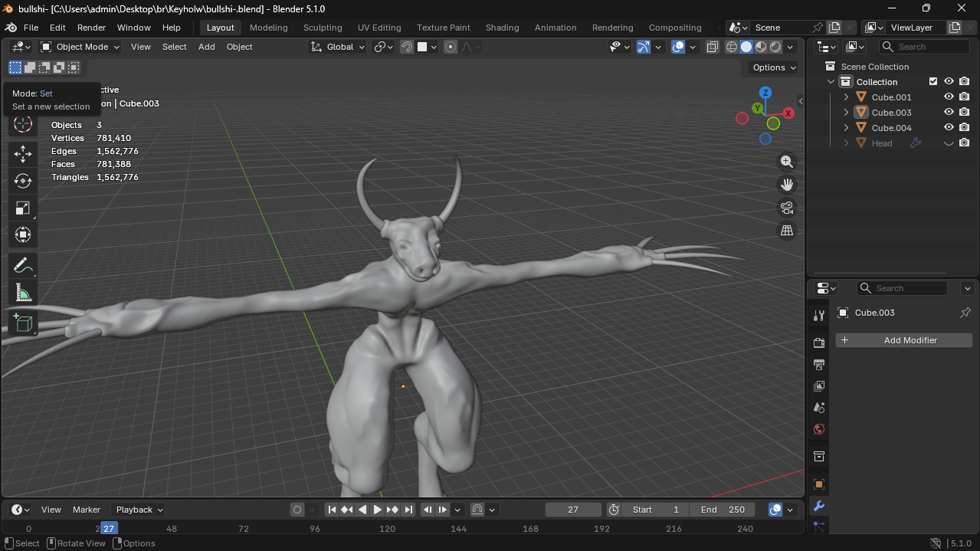
Task: Select the Add Cube tool
Action: click(x=23, y=323)
